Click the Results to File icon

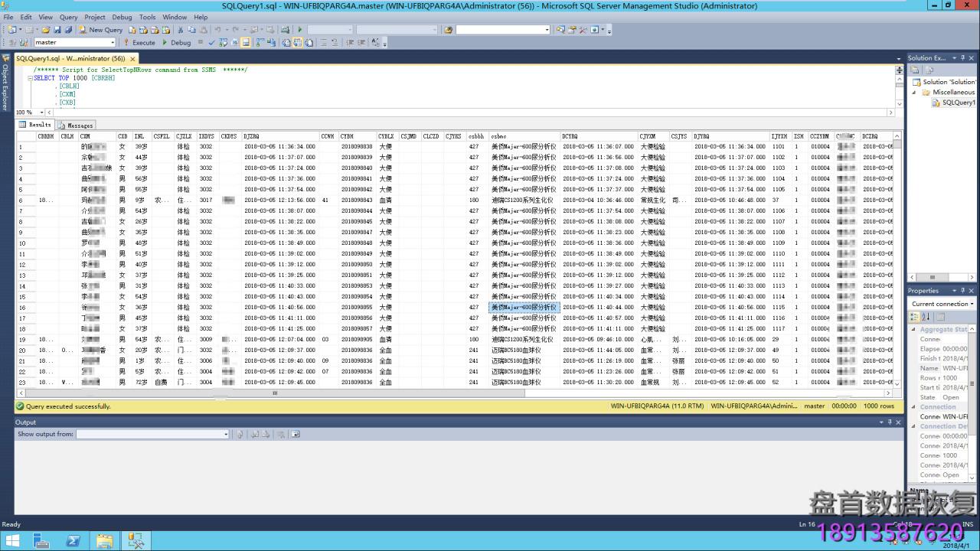click(309, 43)
